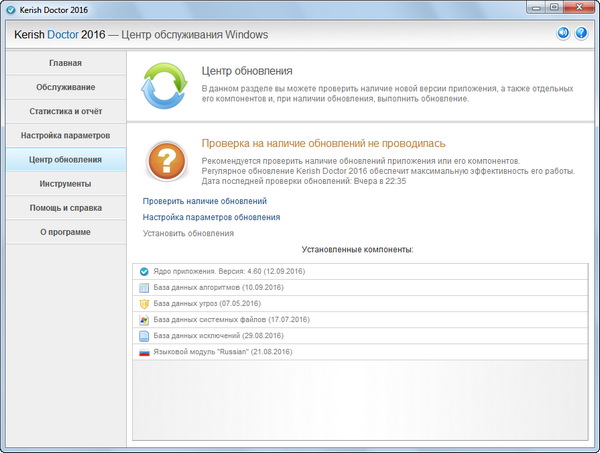Click the green-blue update arrows icon
Screen dimensions: 600x453
164,86
